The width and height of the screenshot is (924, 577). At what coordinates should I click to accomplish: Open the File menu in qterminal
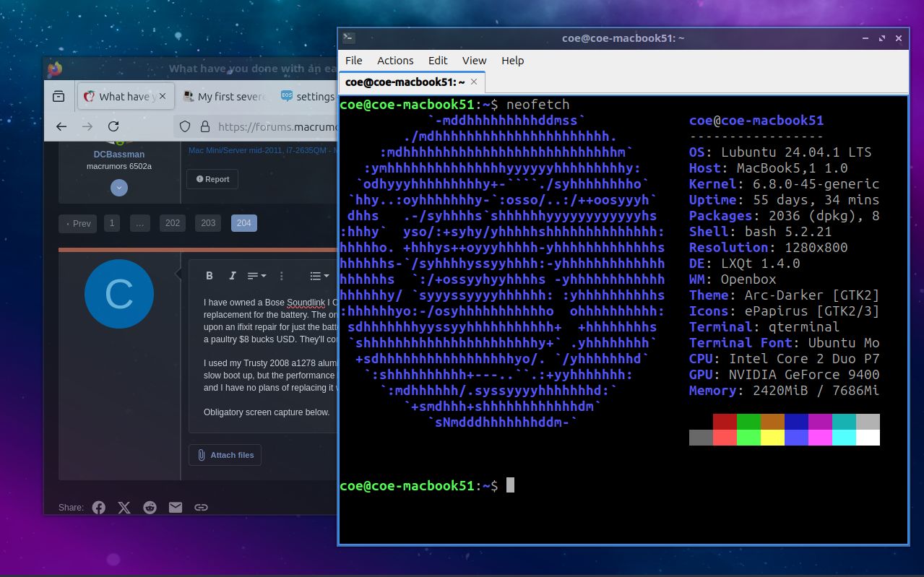click(x=353, y=61)
